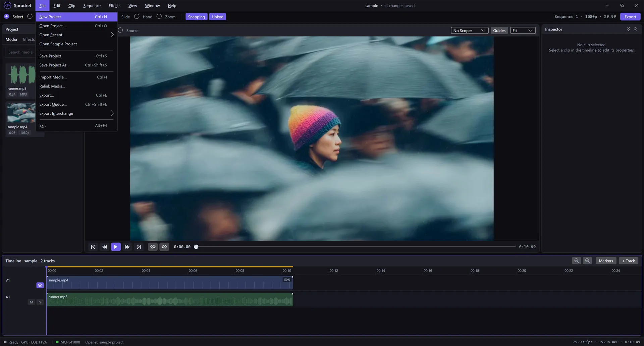
Task: Skip to the end of playback
Action: point(139,247)
